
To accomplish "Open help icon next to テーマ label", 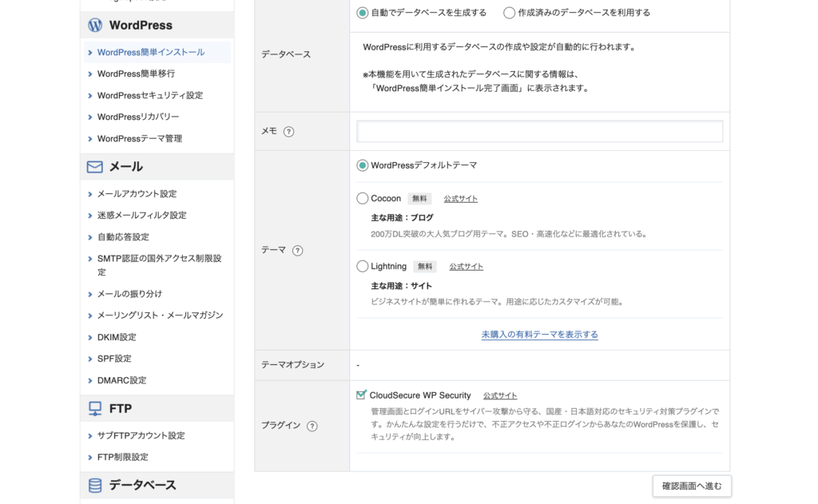I will 297,251.
